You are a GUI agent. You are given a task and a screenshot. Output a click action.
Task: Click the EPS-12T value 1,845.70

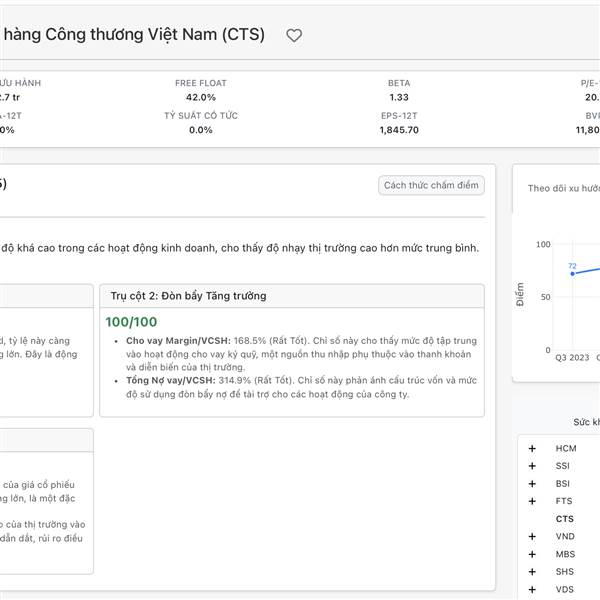click(399, 130)
